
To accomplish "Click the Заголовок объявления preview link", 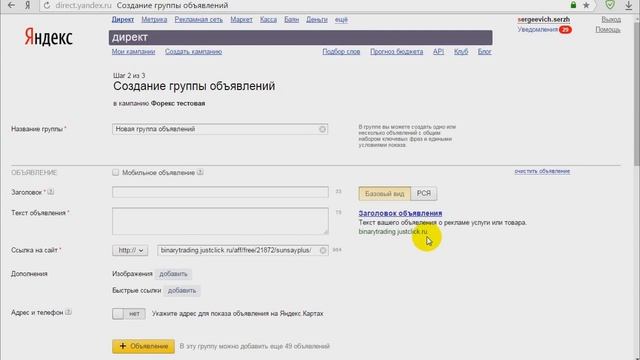I will (400, 213).
